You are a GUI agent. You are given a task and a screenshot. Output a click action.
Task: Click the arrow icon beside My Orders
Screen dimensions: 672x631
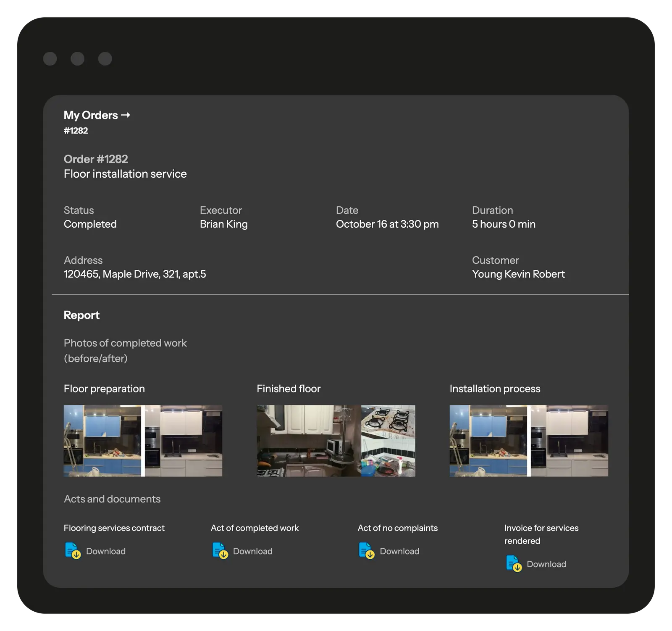(x=126, y=115)
